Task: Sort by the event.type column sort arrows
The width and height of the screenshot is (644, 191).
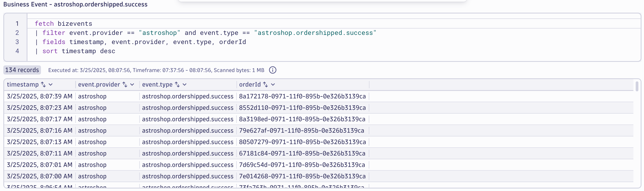Action: 177,85
